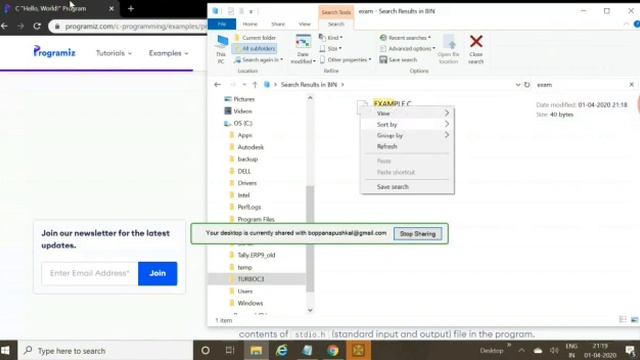Click the Programiz logo

(x=54, y=52)
